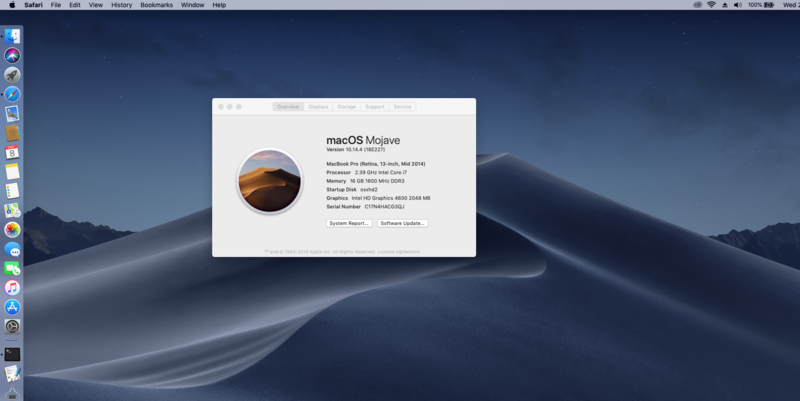This screenshot has width=800, height=401.
Task: Click the Software Update... button
Action: [x=403, y=223]
